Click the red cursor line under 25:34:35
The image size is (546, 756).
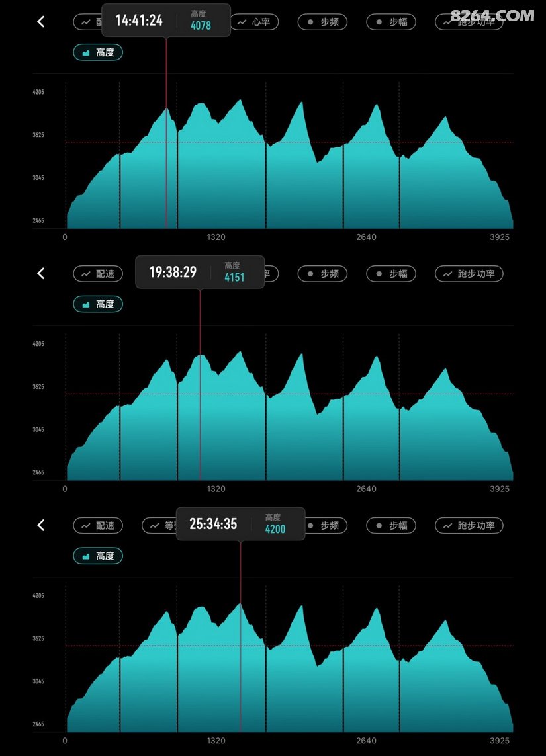241,636
